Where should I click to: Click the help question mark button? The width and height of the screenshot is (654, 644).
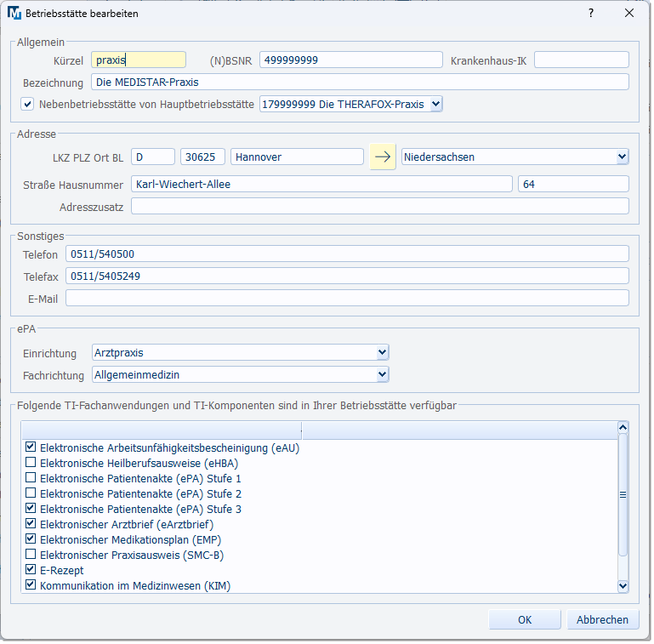[591, 14]
